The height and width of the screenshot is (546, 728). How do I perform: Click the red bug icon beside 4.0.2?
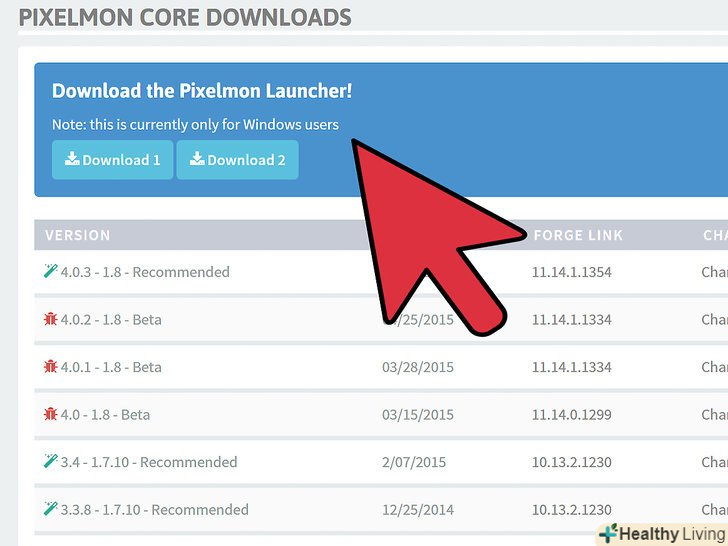click(x=51, y=319)
